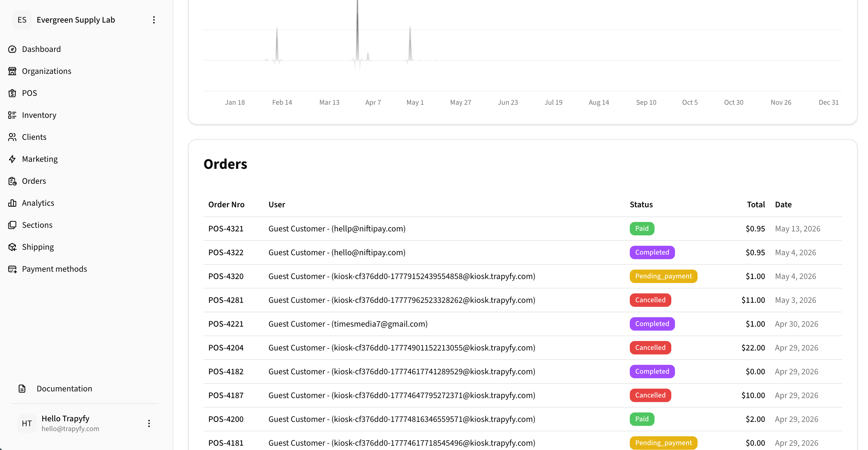Screen dimensions: 868x450
Task: Go to the Dashboard page
Action: tap(42, 49)
